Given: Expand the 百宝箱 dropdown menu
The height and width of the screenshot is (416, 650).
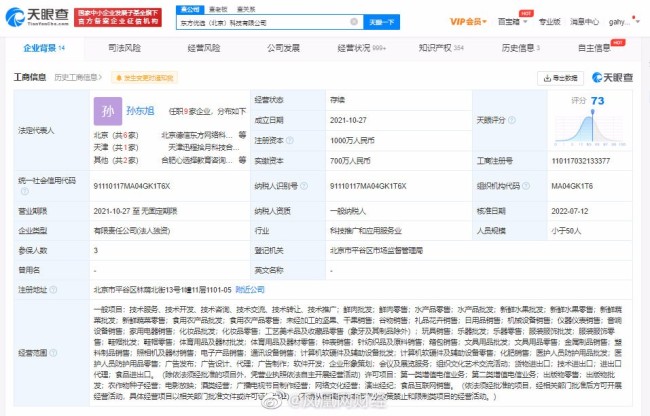Looking at the screenshot, I should pyautogui.click(x=512, y=22).
